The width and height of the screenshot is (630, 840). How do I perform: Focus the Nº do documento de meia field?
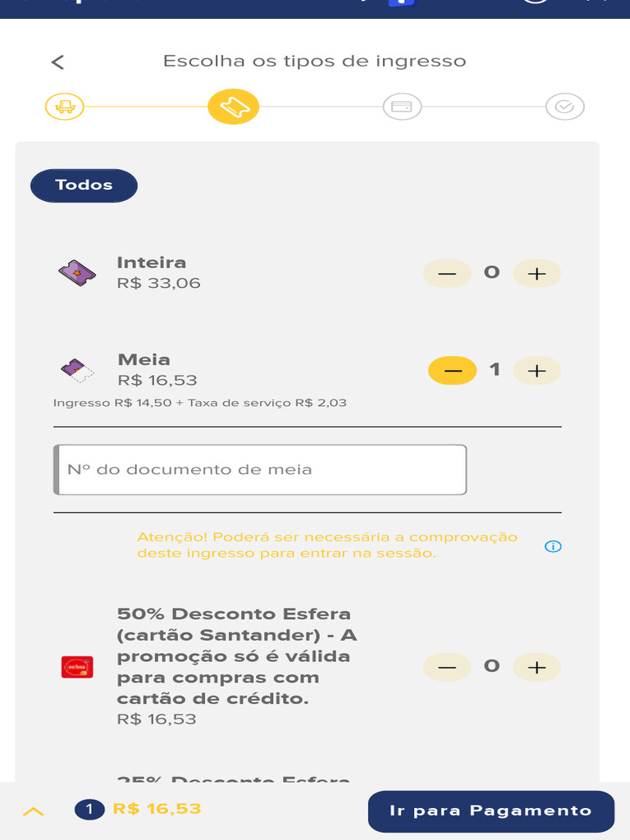260,470
